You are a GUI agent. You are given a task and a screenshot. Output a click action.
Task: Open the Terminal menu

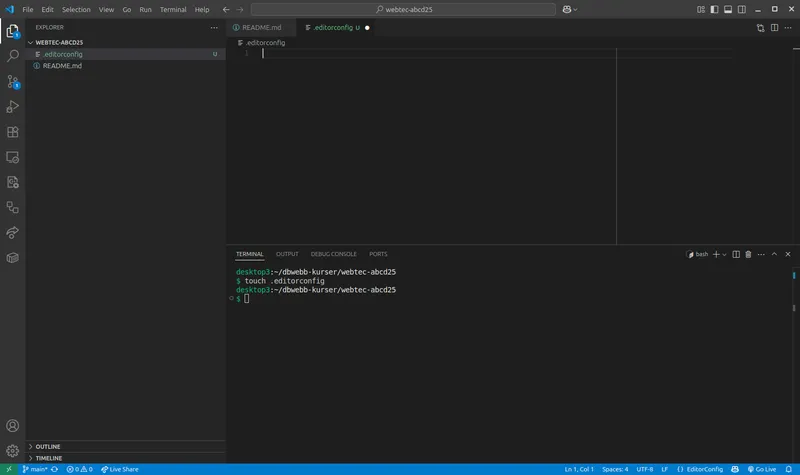(x=173, y=9)
